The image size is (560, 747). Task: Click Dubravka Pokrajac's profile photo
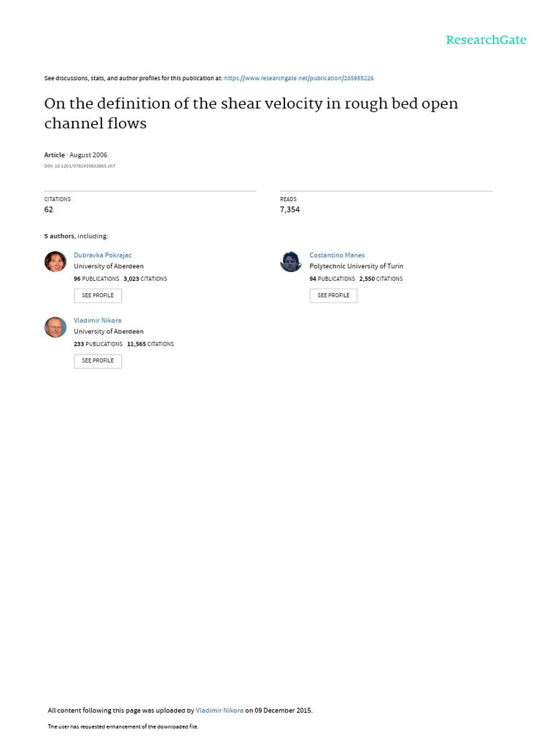pyautogui.click(x=55, y=262)
